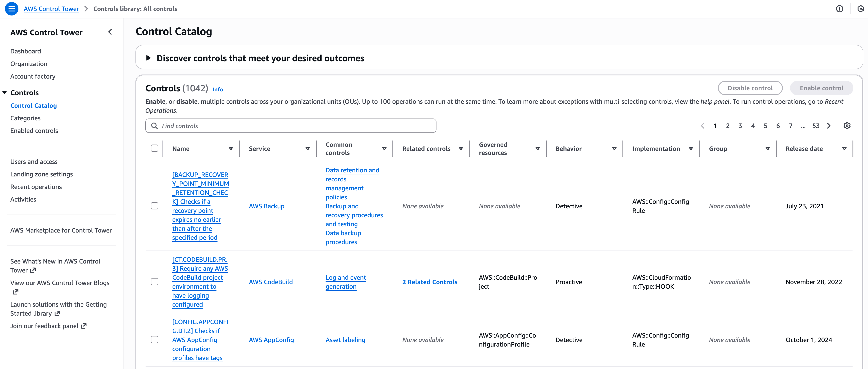Open Related controls column dropdown
This screenshot has width=868, height=369.
461,149
